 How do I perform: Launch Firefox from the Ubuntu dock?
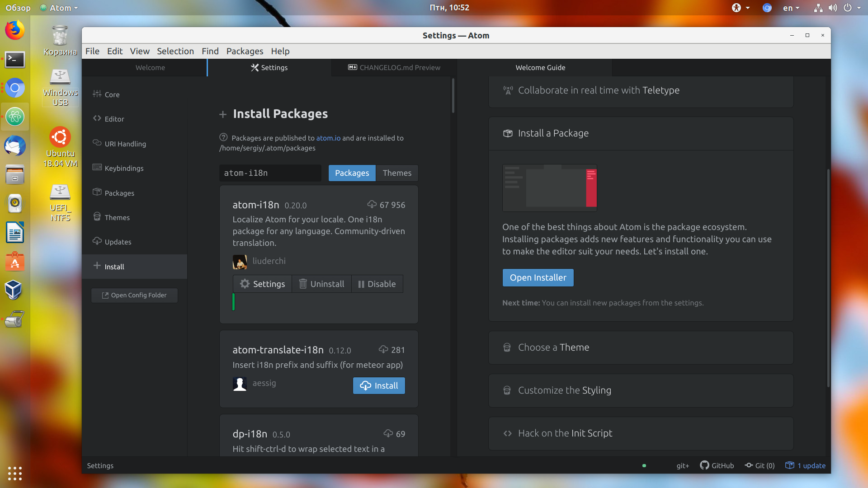15,30
